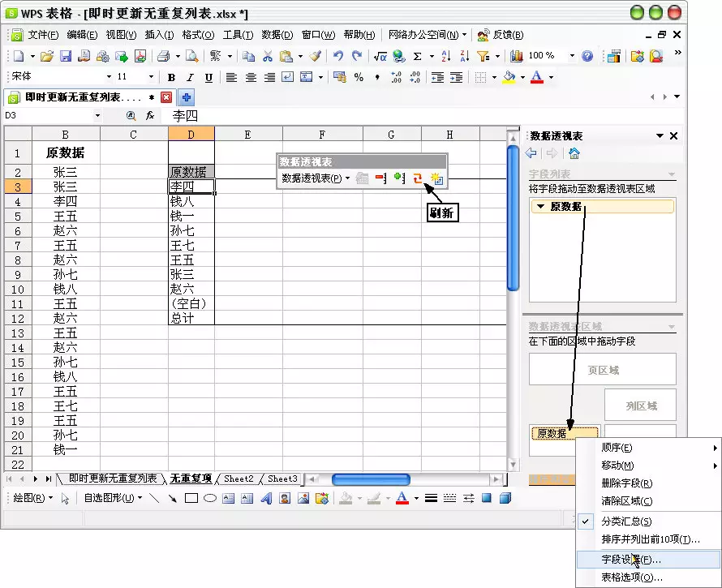Click the horizontal scrollbar thumb

click(371, 479)
